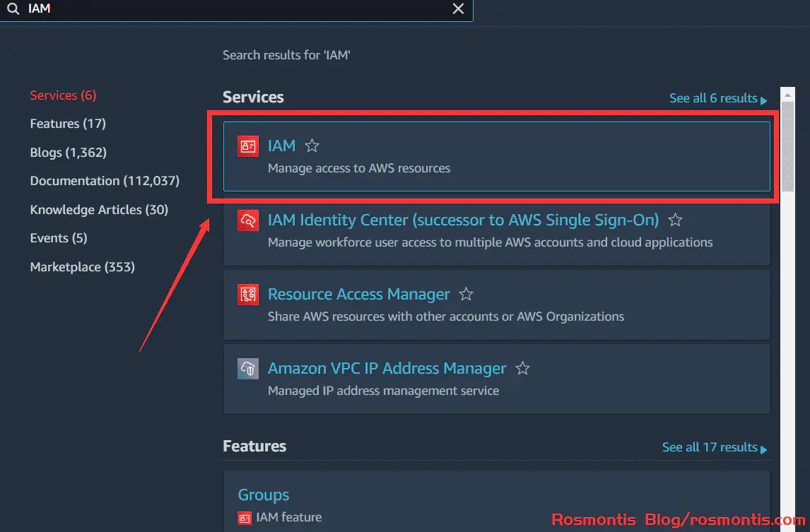Click 'Manage workforce user access' description
The image size is (810, 532).
point(491,242)
